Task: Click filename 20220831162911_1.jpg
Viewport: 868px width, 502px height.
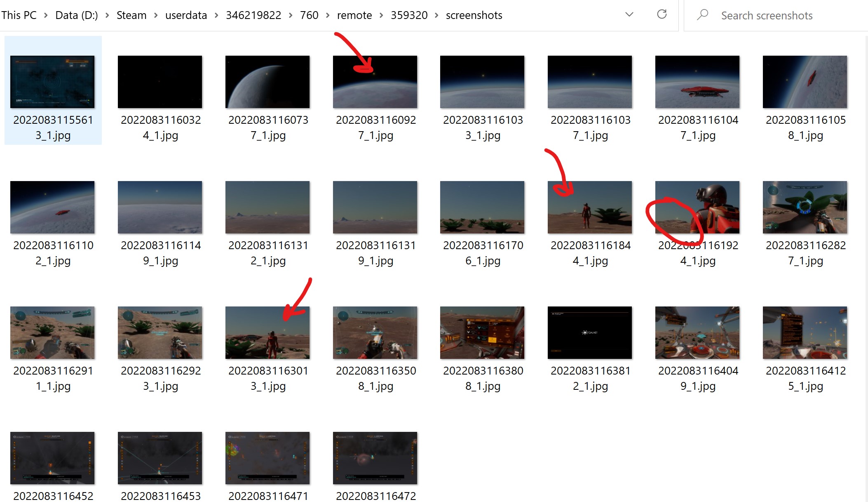Action: [53, 378]
